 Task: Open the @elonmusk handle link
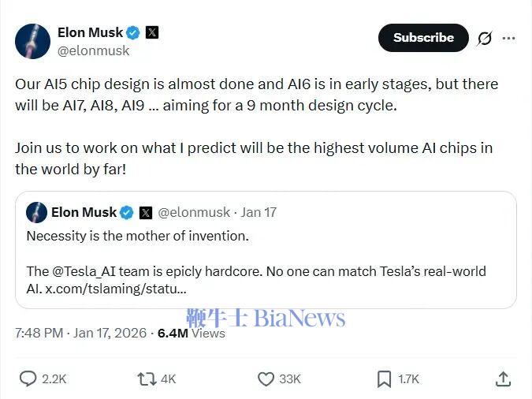point(94,50)
